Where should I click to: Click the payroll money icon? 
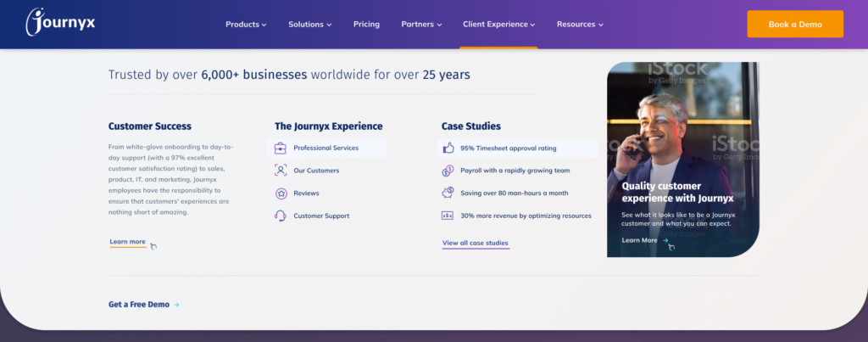coord(448,171)
